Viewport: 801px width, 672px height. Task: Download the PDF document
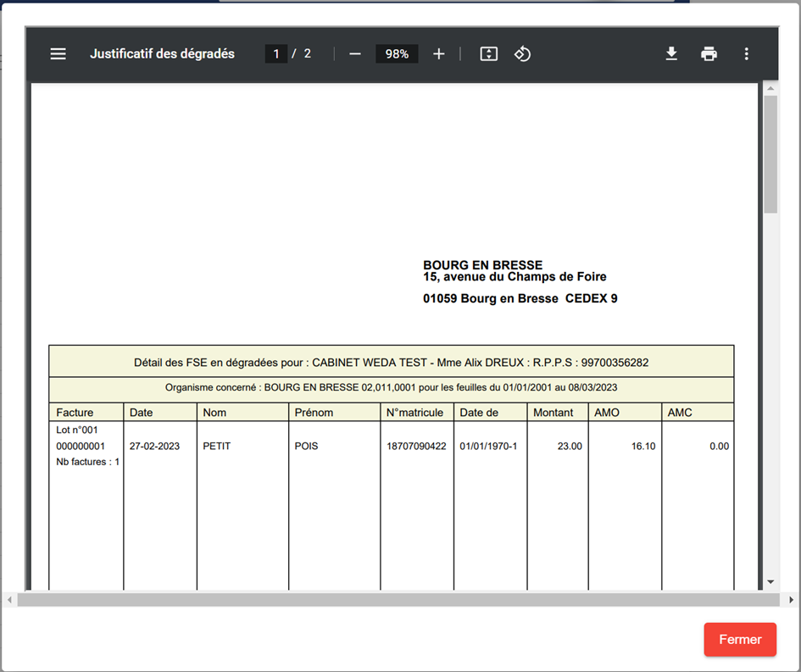pyautogui.click(x=671, y=54)
